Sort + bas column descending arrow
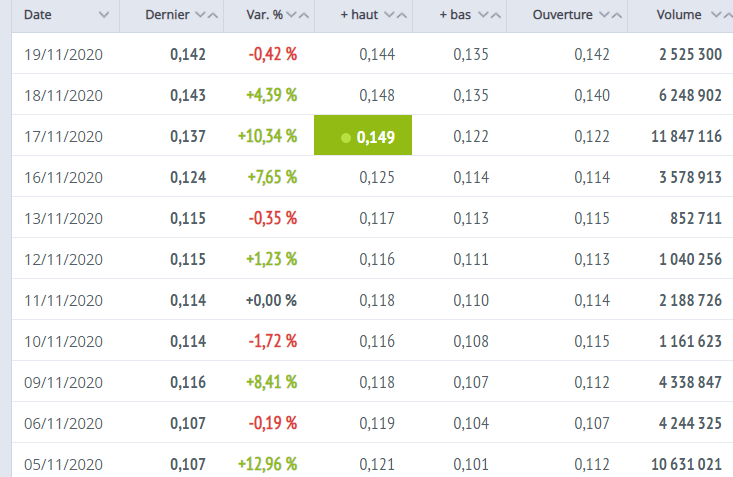This screenshot has width=733, height=477. coord(483,15)
